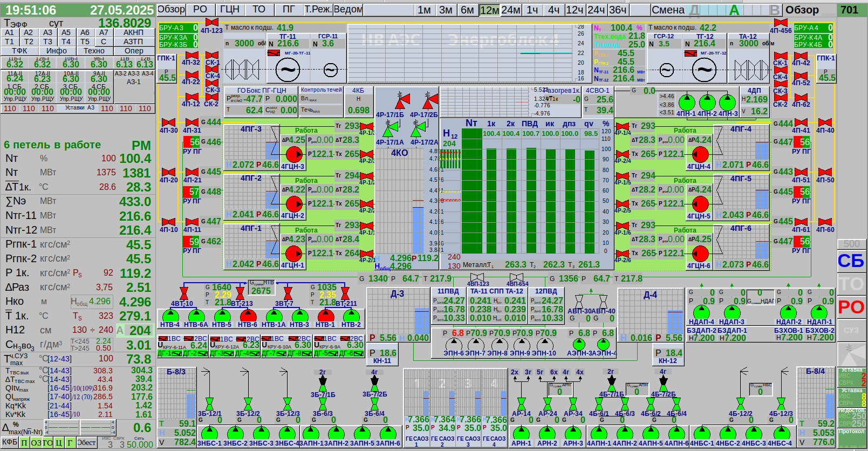The height and width of the screenshot is (451, 868).
Task: Open the 3Б-12/1 green valve icon
Action: tap(209, 404)
